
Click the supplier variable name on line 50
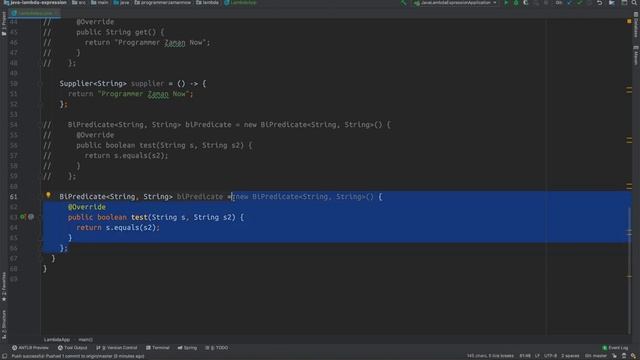click(x=147, y=83)
